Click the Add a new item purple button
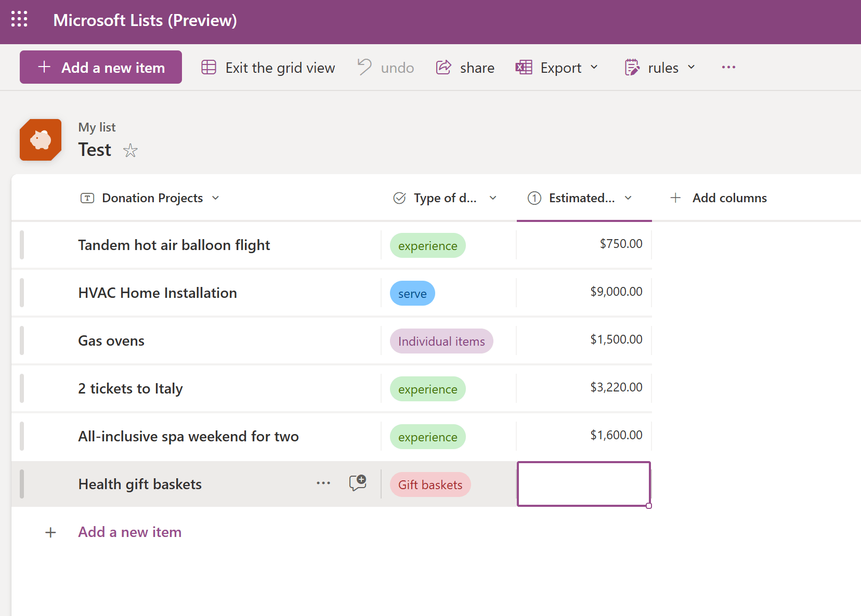This screenshot has height=616, width=861. coord(101,67)
